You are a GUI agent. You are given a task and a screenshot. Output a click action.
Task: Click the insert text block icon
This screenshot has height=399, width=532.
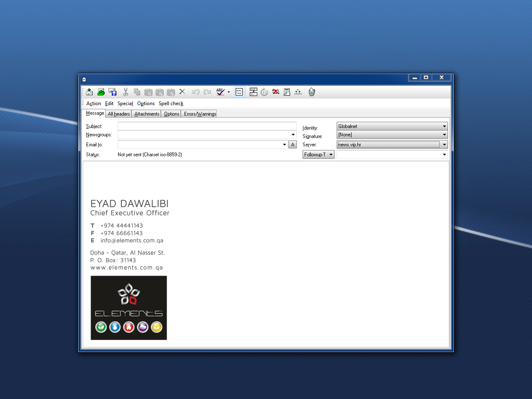click(254, 92)
